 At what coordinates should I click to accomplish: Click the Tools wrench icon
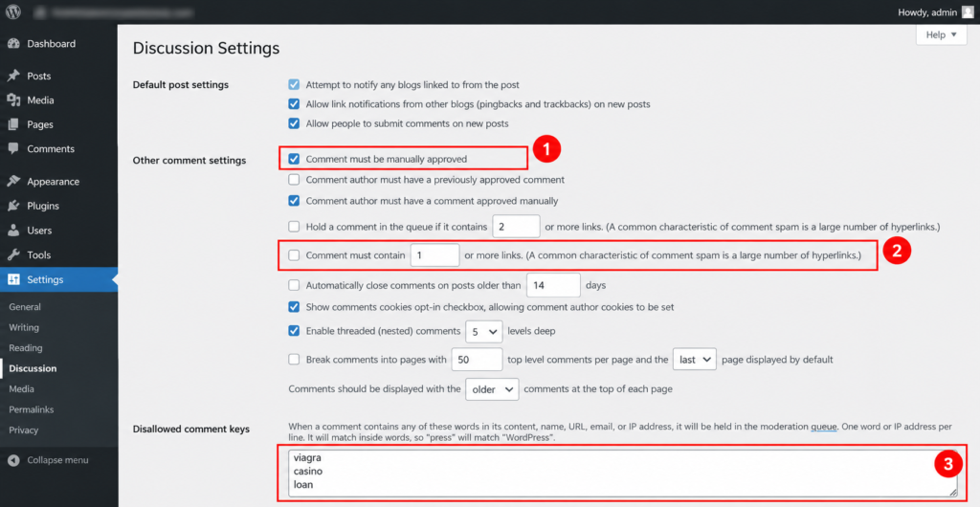point(13,254)
